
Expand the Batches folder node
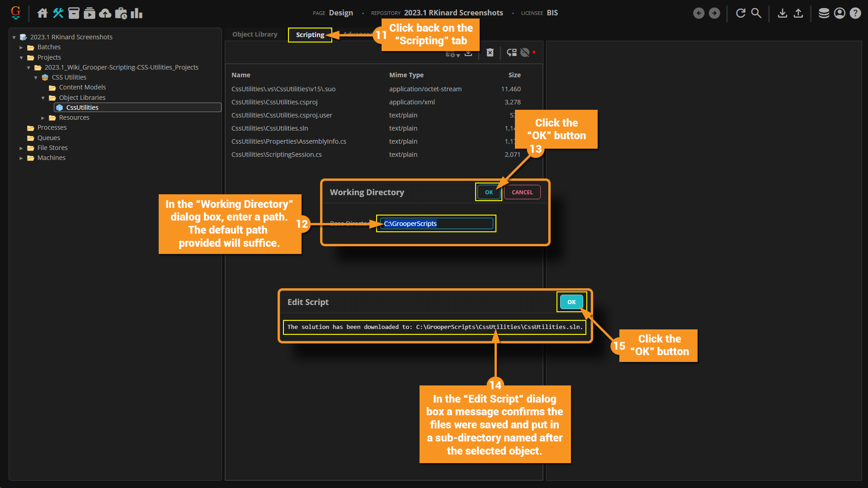pyautogui.click(x=21, y=47)
